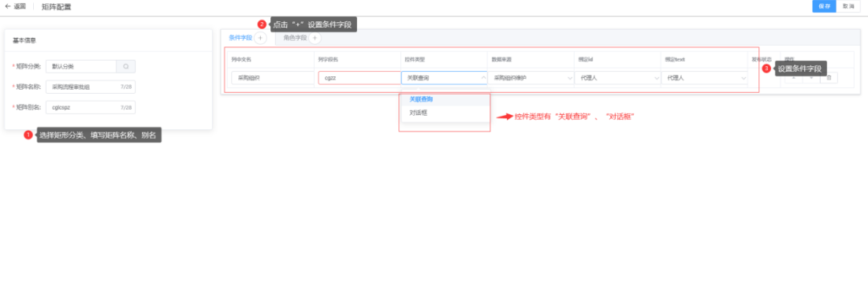Click the 列字段名 input containing cgzz
Viewport: 868px width, 304px height.
(x=359, y=78)
